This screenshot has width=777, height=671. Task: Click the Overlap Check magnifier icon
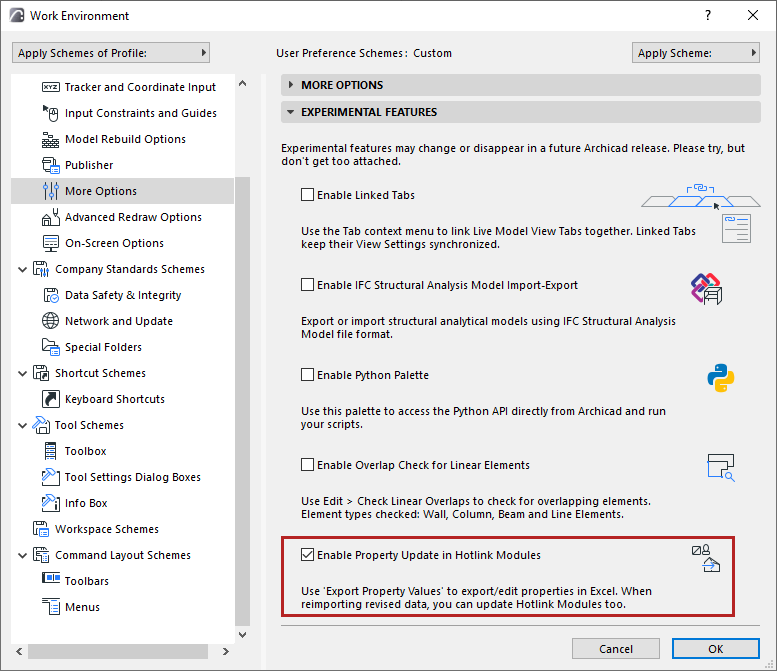tap(721, 468)
